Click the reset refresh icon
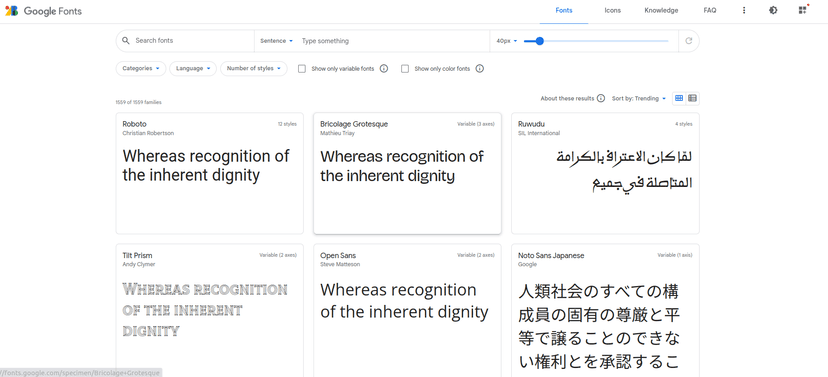The image size is (828, 377). pos(689,41)
